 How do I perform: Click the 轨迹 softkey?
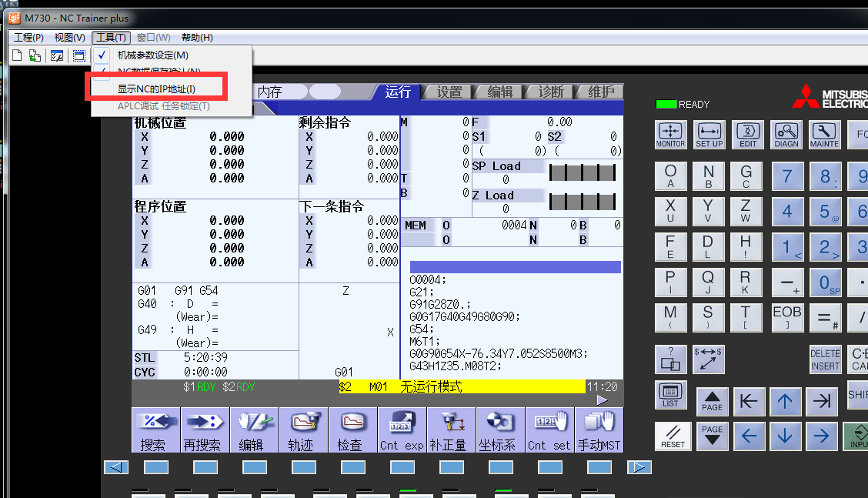pyautogui.click(x=303, y=429)
